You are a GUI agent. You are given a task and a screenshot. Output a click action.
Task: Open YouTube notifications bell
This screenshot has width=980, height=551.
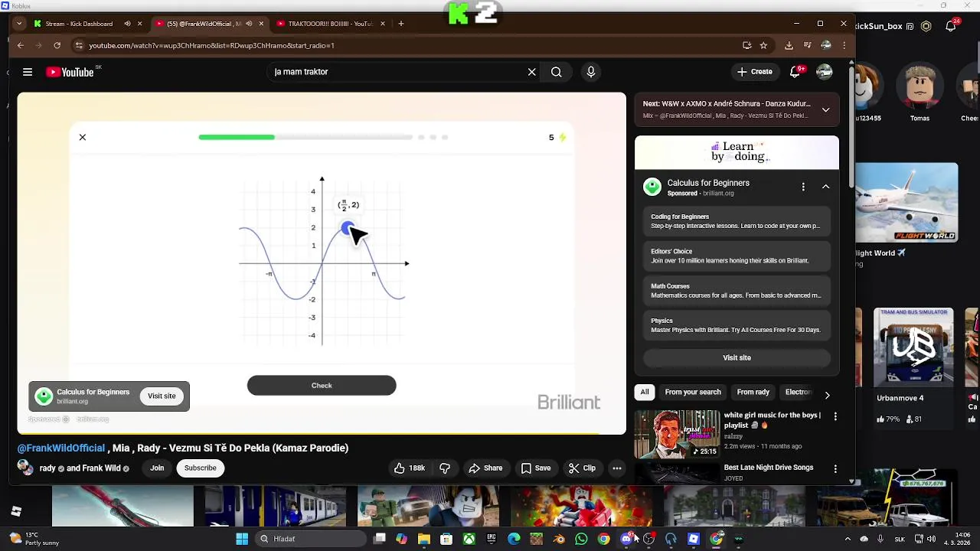(795, 72)
